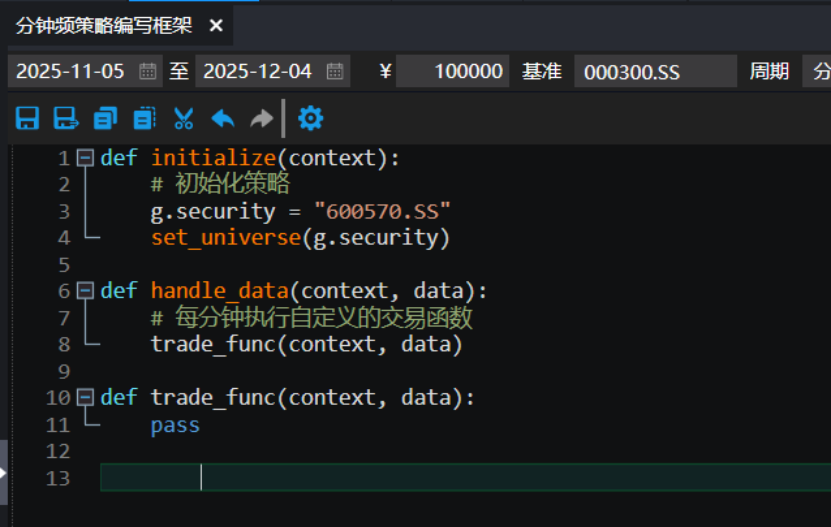Open the start date calendar picker
831x527 pixels.
point(147,71)
